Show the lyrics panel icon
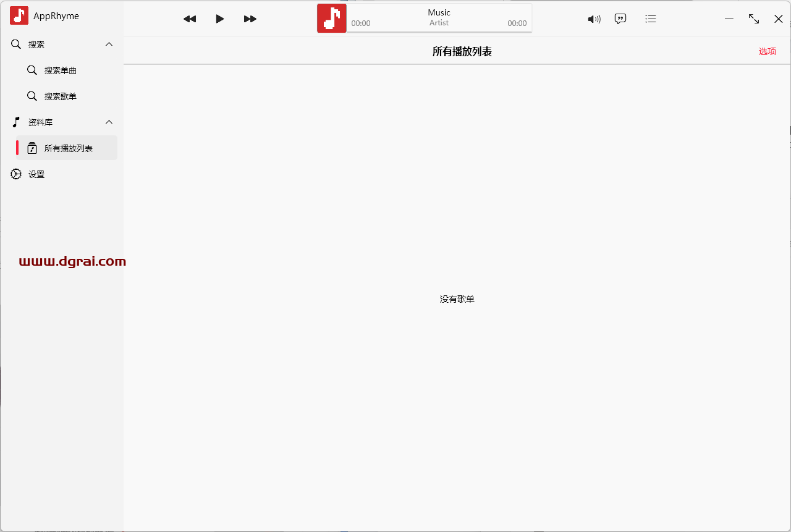791x532 pixels. (620, 19)
